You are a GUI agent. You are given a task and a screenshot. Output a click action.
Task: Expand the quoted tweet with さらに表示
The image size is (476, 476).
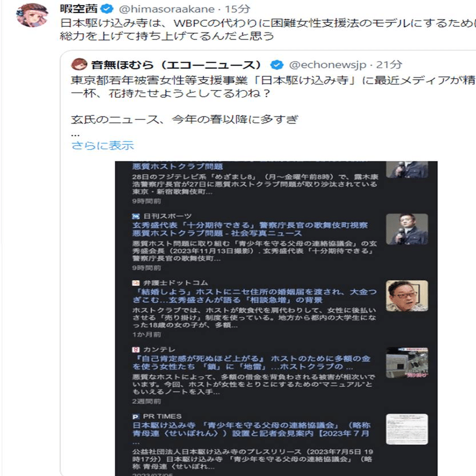(x=103, y=145)
